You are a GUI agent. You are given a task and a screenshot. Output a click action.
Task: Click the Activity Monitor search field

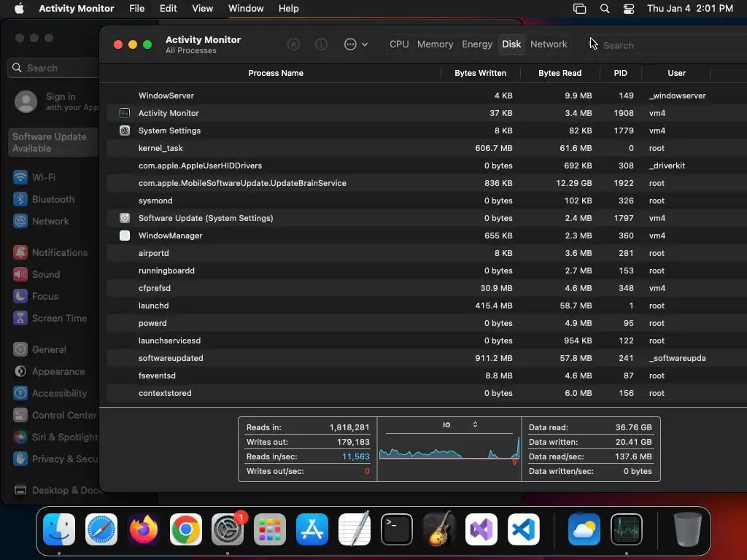(667, 45)
